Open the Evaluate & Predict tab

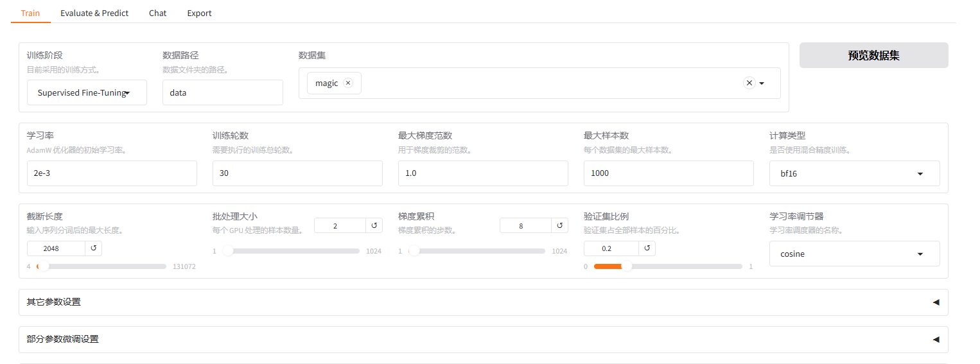point(94,13)
